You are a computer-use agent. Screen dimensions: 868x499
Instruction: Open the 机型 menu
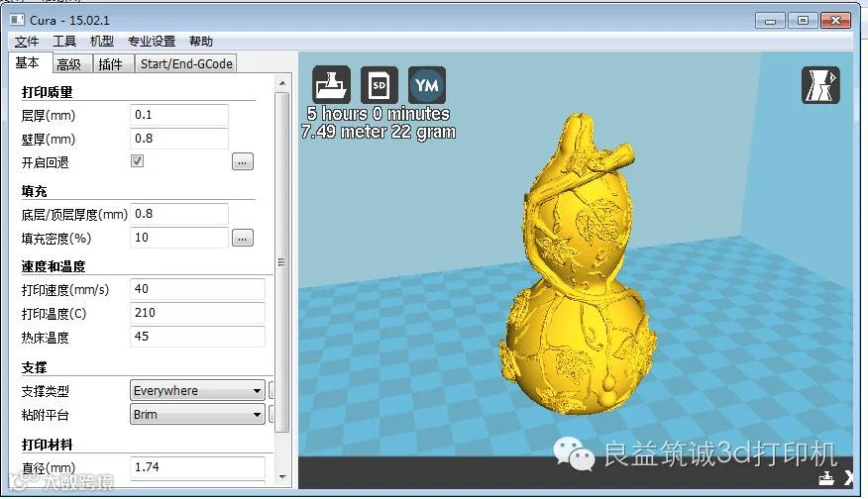(x=102, y=42)
